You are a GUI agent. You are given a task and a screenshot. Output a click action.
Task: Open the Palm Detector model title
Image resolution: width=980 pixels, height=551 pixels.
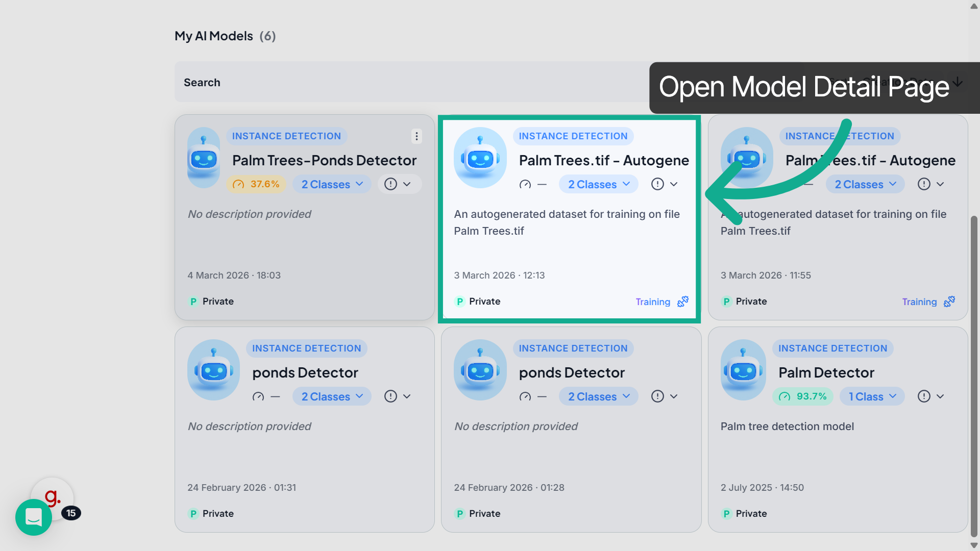tap(826, 372)
